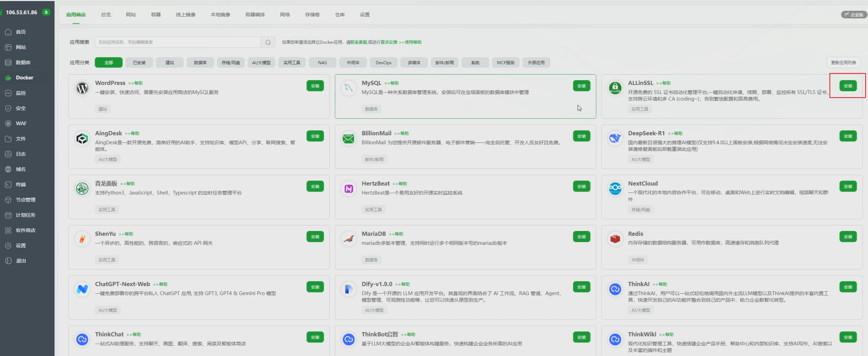Switch to the 存储卷 volumes tab
The width and height of the screenshot is (868, 356).
[312, 15]
